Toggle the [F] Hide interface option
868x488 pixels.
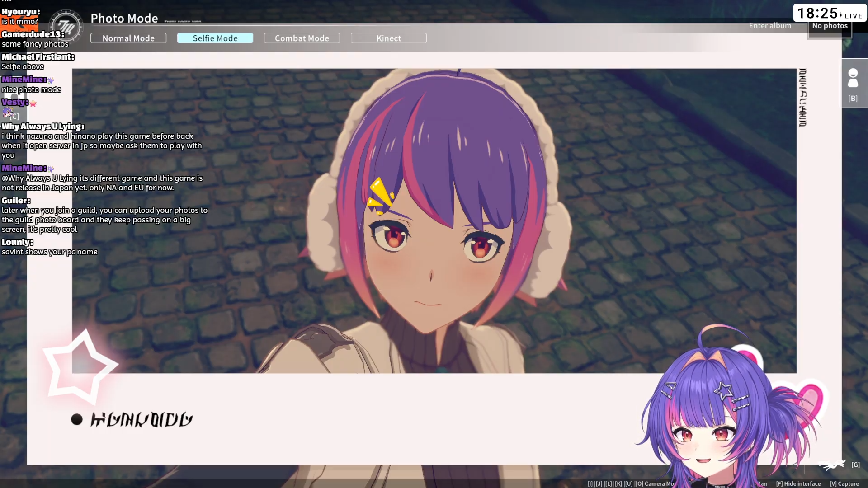pyautogui.click(x=798, y=483)
